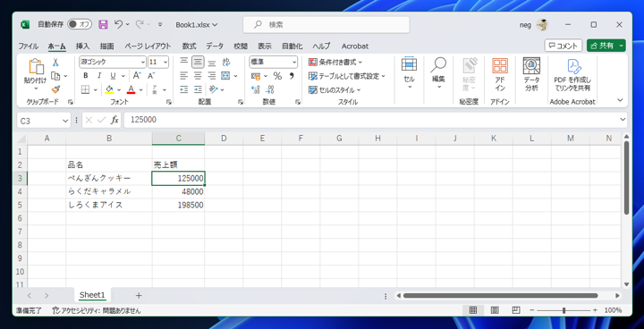
Task: Toggle underline formatting
Action: pyautogui.click(x=112, y=76)
